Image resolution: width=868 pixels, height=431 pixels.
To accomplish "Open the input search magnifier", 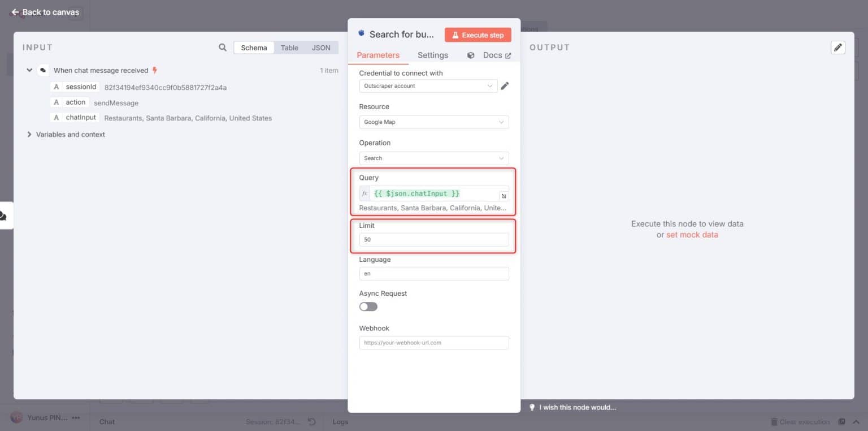I will coord(222,48).
